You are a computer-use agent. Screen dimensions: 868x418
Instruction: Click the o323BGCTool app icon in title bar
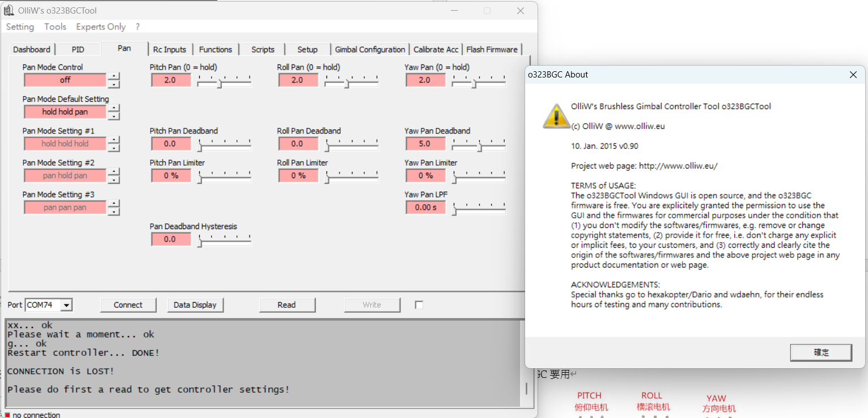coord(9,10)
